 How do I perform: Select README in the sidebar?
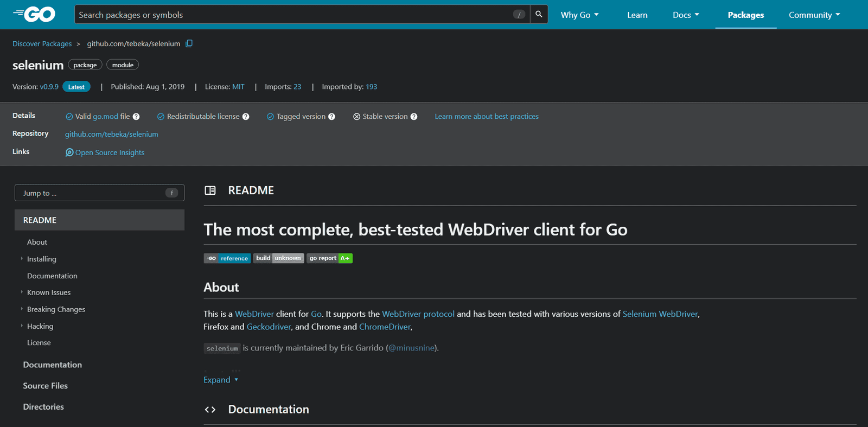[99, 220]
